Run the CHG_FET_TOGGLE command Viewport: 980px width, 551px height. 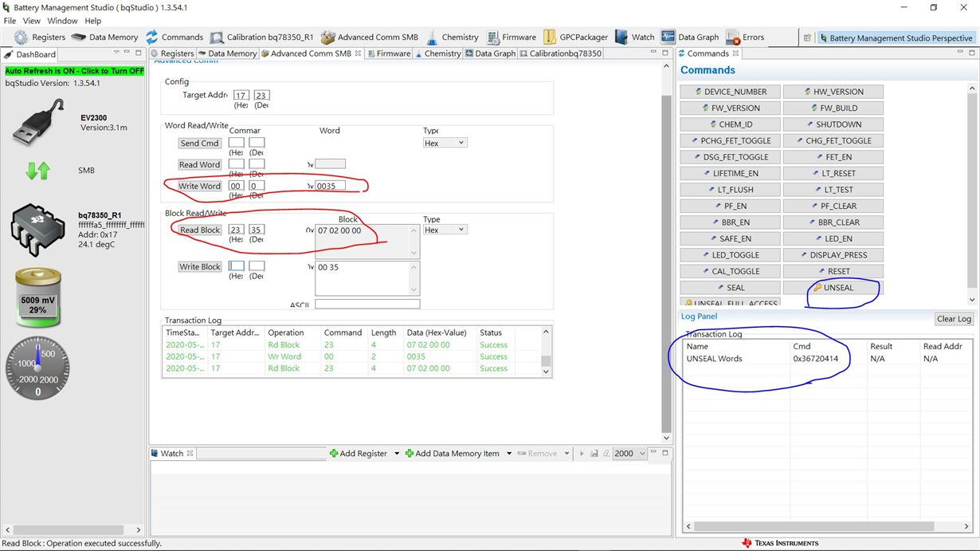coord(833,140)
